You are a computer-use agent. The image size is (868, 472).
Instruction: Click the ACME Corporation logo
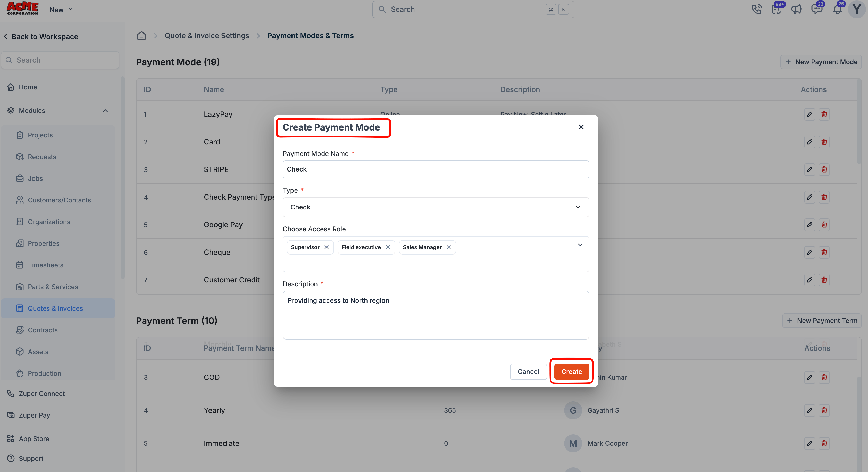click(x=23, y=9)
